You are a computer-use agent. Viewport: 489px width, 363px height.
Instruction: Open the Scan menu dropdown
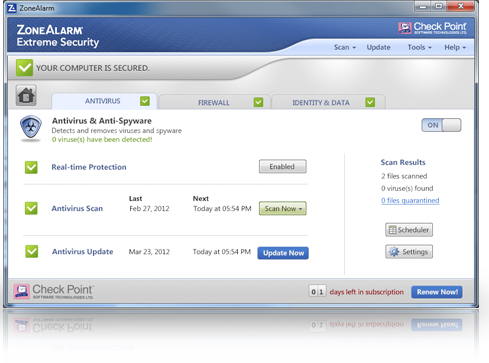345,47
